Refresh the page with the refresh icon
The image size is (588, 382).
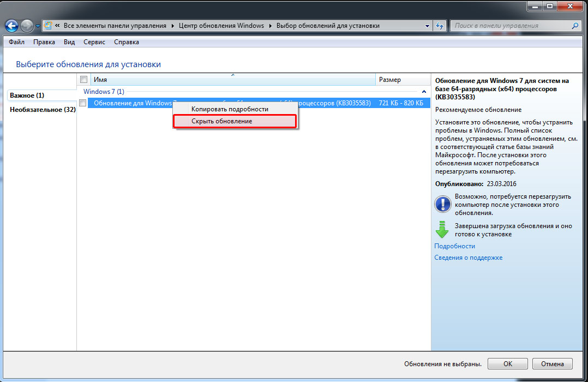coord(440,26)
